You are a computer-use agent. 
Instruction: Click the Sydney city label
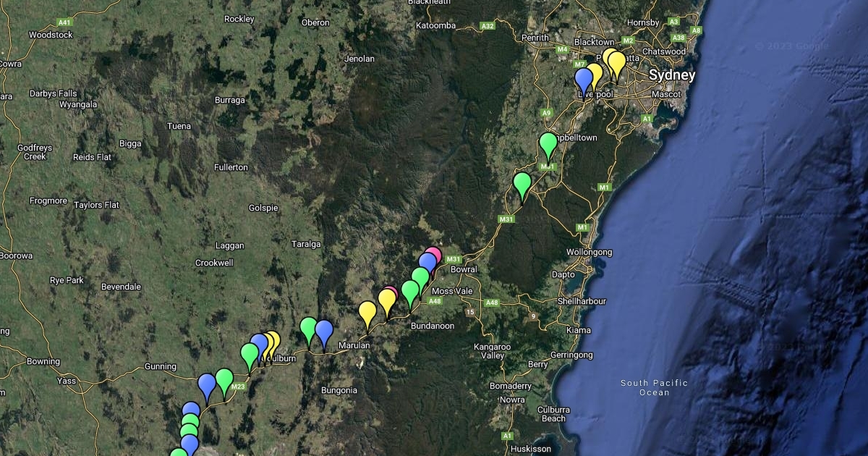pyautogui.click(x=672, y=75)
